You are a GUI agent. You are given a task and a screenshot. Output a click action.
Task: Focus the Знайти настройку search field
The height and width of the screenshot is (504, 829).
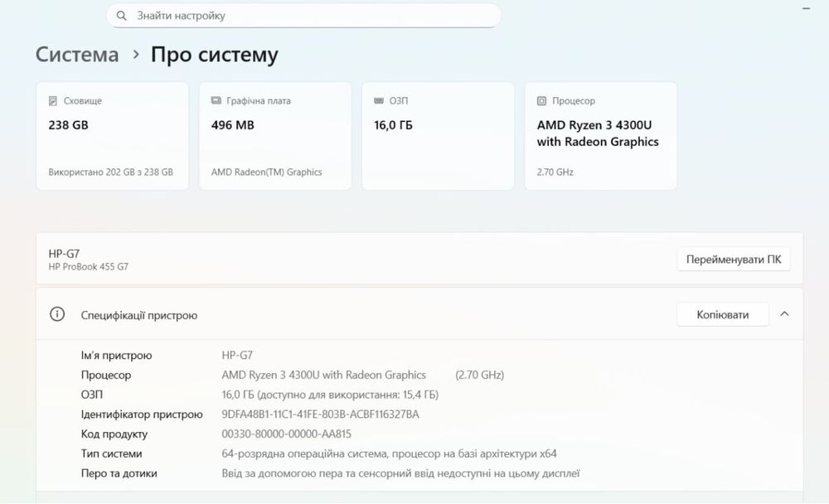315,16
